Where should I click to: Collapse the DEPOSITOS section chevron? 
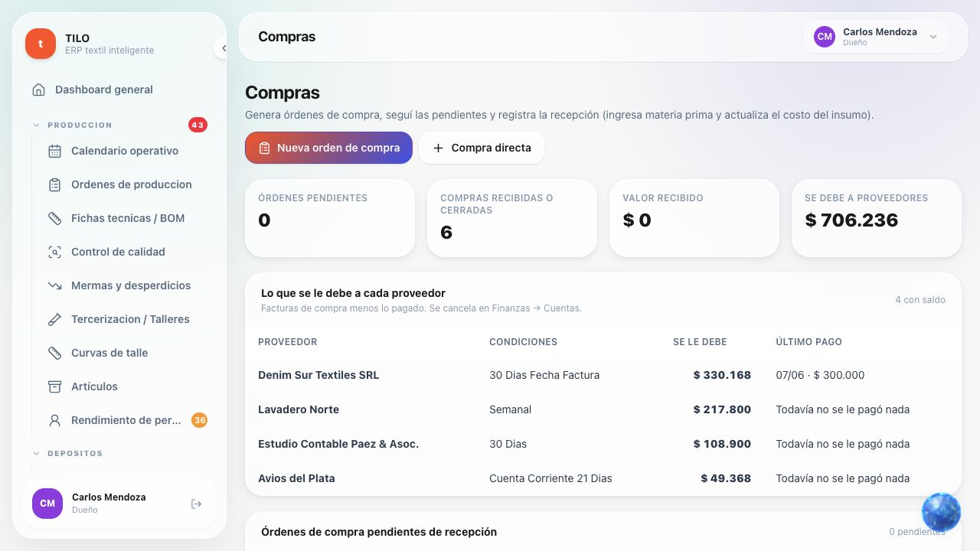click(x=36, y=453)
